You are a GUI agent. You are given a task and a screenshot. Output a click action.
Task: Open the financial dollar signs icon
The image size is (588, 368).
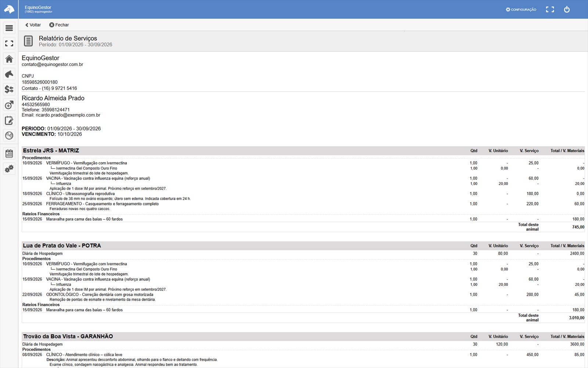[9, 89]
